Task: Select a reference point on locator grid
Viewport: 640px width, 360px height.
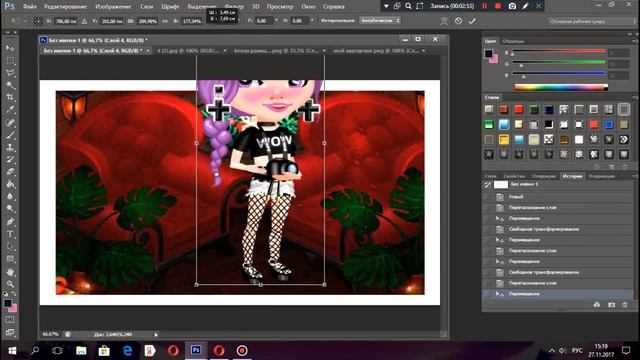Action: click(38, 21)
